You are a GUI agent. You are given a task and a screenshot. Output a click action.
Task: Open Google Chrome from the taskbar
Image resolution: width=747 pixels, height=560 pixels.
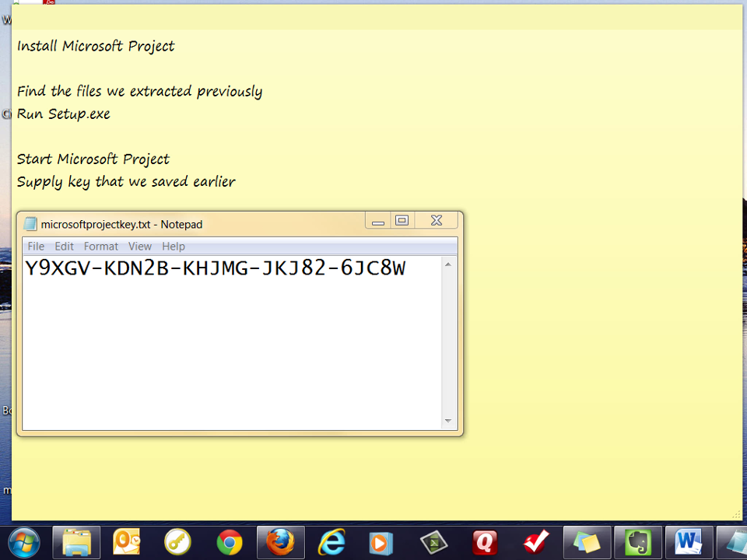click(x=229, y=541)
